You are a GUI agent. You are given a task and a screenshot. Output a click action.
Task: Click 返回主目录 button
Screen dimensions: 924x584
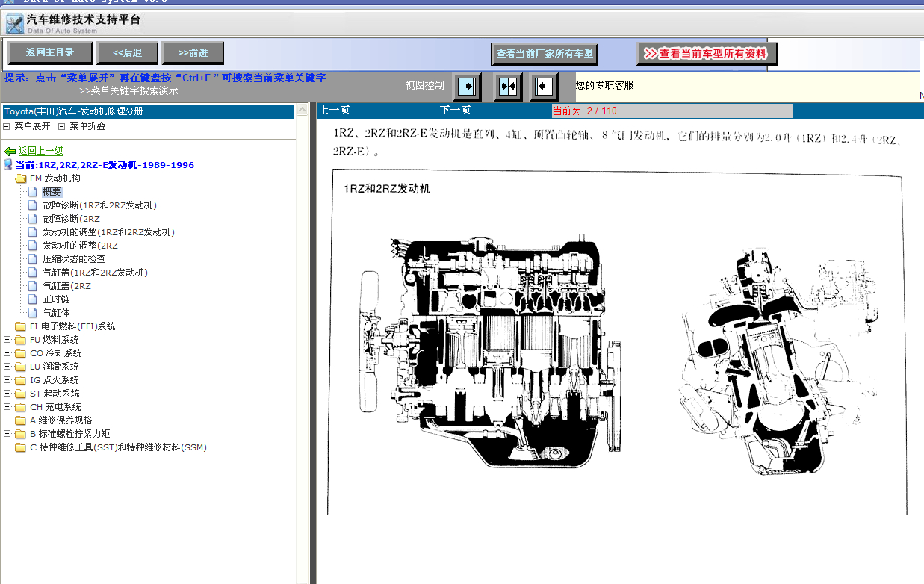pyautogui.click(x=50, y=52)
